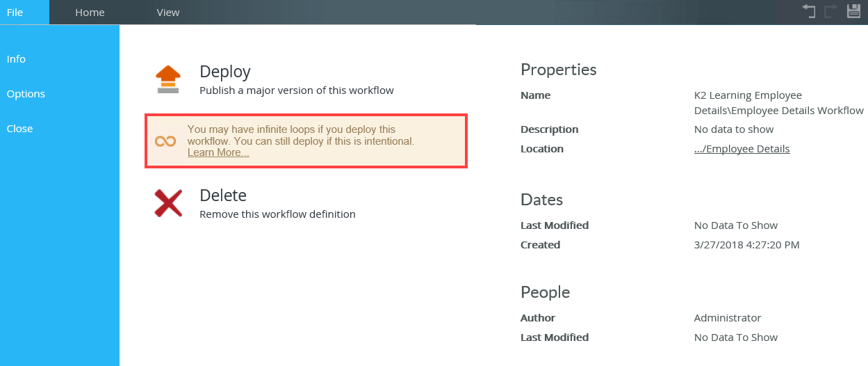Image resolution: width=868 pixels, height=366 pixels.
Task: Click the Save floppy disk icon
Action: click(x=853, y=11)
